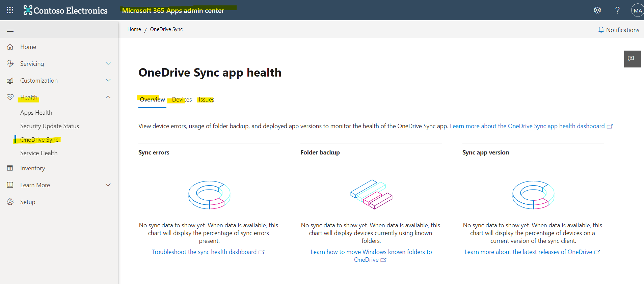Click the OneDrive Sync breadcrumb text
644x284 pixels.
[166, 29]
